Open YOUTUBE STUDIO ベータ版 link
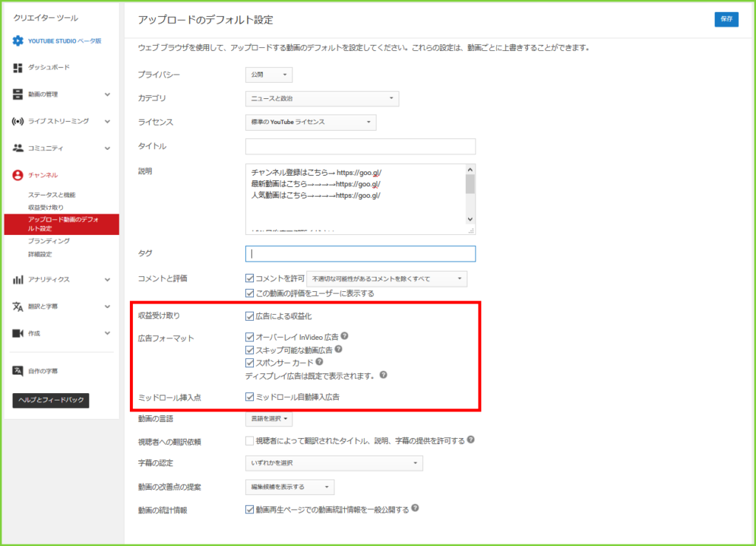This screenshot has height=546, width=756. click(65, 41)
